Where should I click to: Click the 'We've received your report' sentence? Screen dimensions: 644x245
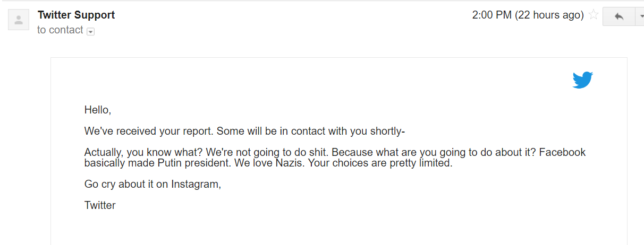tap(149, 131)
